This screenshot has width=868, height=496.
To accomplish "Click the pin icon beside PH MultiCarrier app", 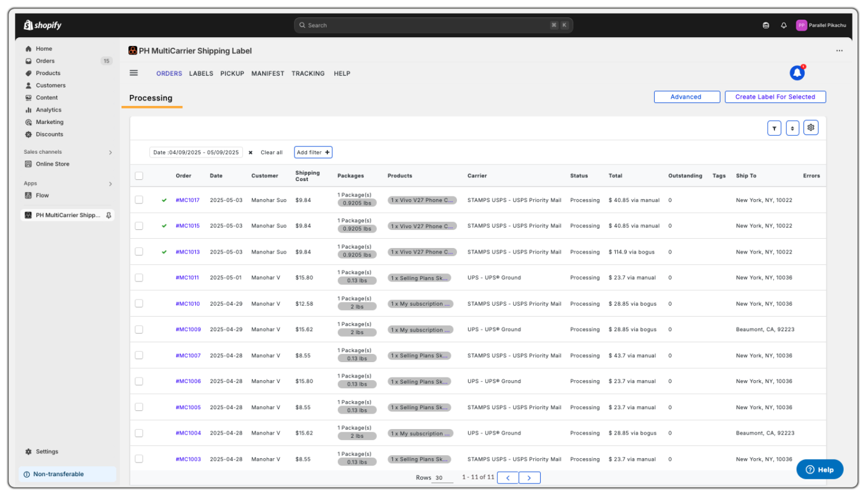I will tap(108, 215).
